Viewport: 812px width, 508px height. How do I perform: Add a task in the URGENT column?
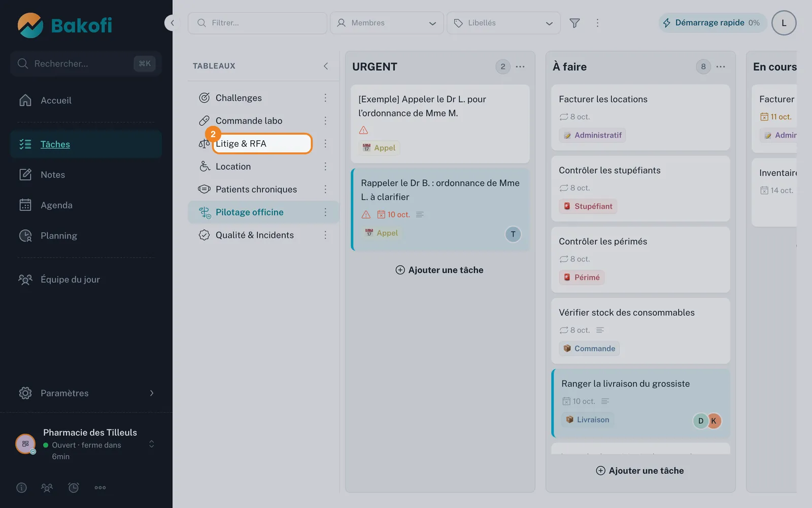pyautogui.click(x=439, y=270)
